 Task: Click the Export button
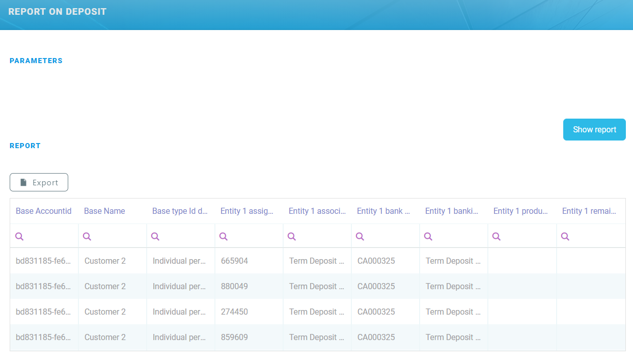pos(39,182)
